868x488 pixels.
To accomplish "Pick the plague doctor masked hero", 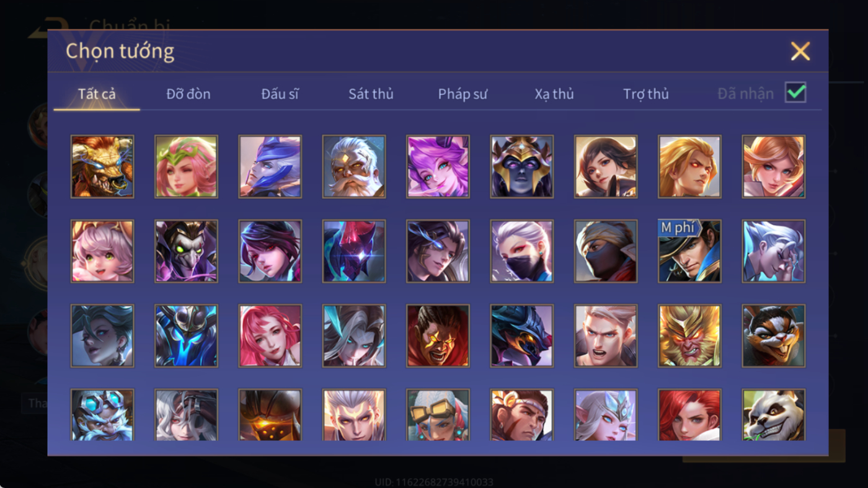I will click(186, 251).
